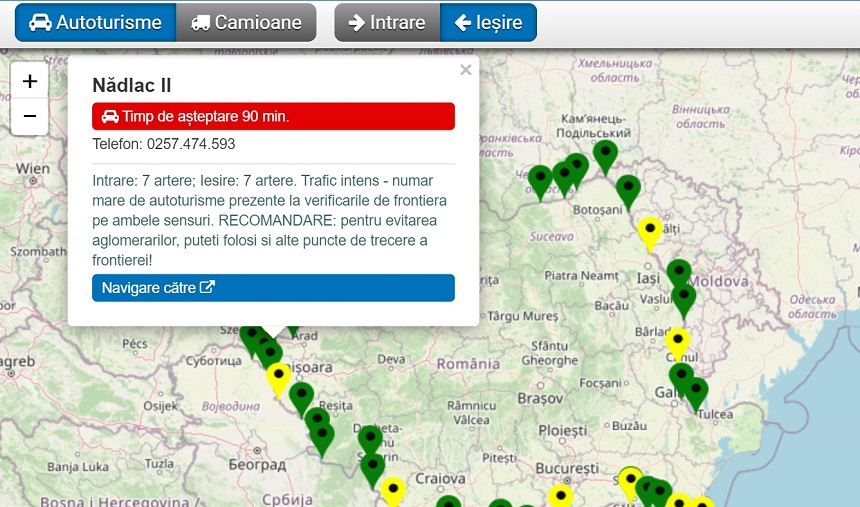Open the yellow marker south of Bârlad

click(678, 342)
